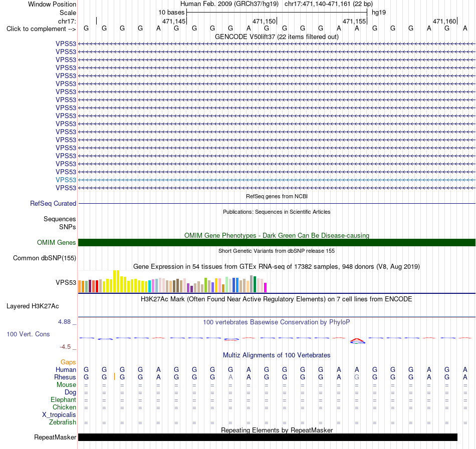Click the Rhesus alignment row label
Screen dimensions: 476x449
[65, 377]
